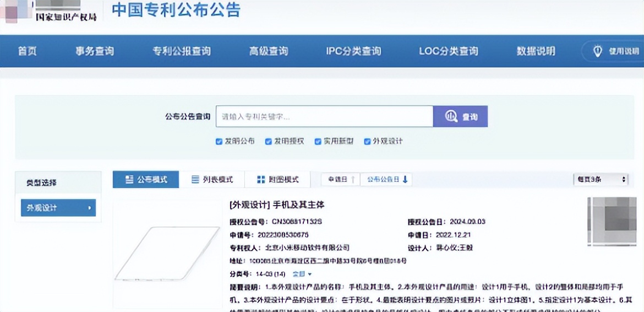Click the lightbulb icon beside 使用说明
This screenshot has width=644, height=312.
click(x=598, y=51)
